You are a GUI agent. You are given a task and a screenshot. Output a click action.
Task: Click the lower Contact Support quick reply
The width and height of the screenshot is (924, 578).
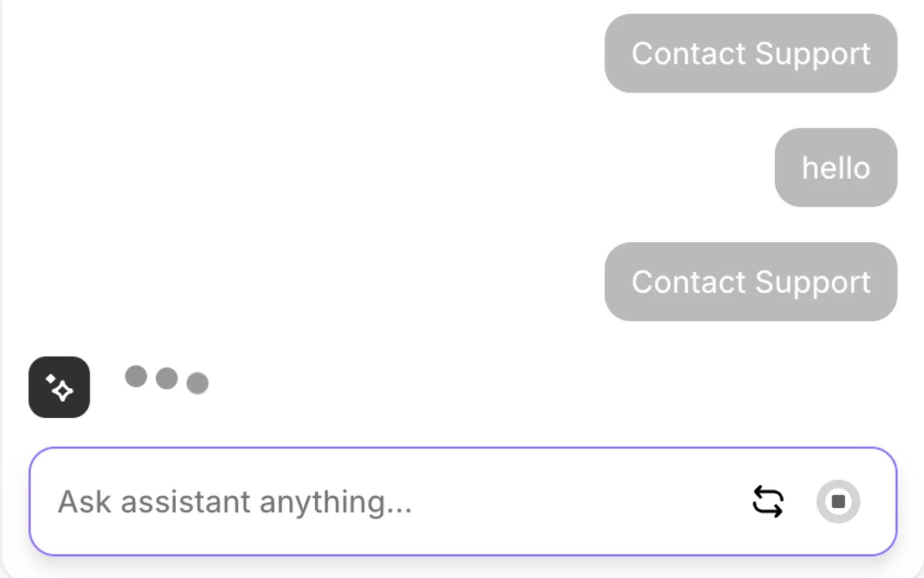pos(752,282)
